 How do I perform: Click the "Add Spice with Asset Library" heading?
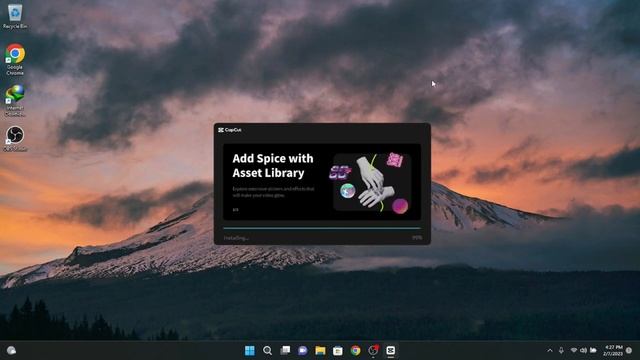(x=273, y=165)
